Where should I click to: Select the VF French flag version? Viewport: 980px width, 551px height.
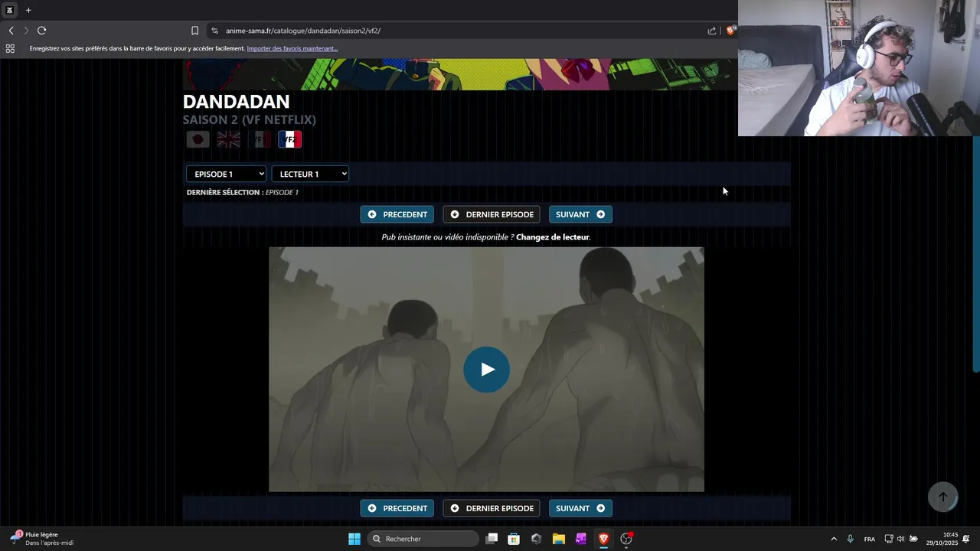coord(259,139)
